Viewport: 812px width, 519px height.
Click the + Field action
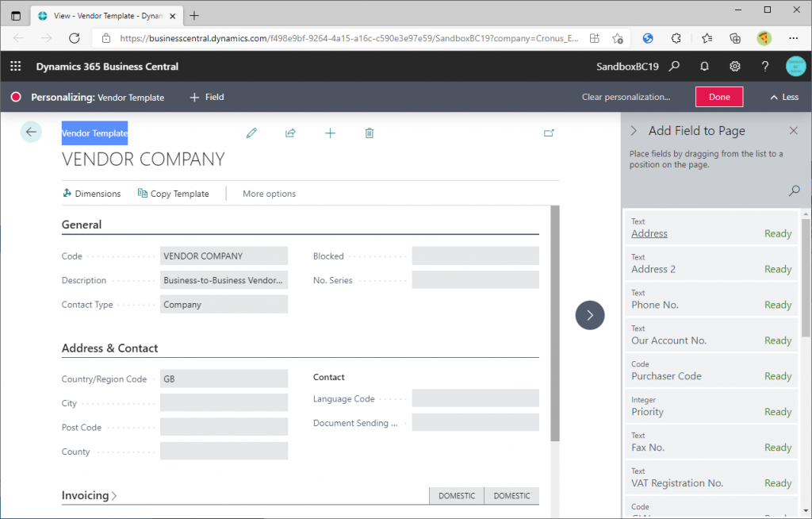(x=207, y=97)
